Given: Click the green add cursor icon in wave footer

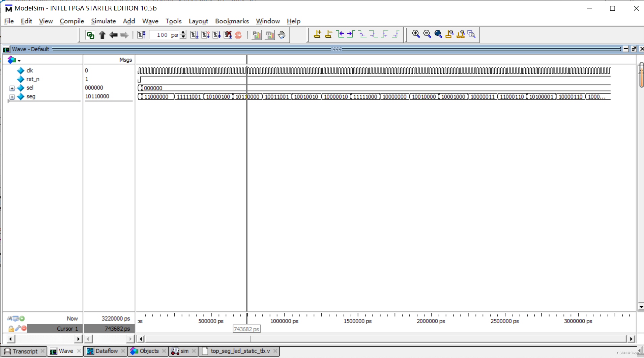Looking at the screenshot, I should click(x=22, y=318).
